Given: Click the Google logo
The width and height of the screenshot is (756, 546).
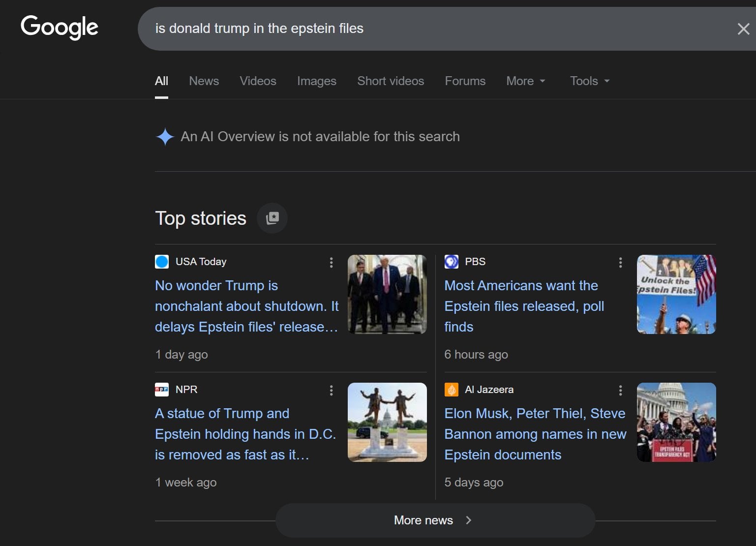Looking at the screenshot, I should point(60,27).
